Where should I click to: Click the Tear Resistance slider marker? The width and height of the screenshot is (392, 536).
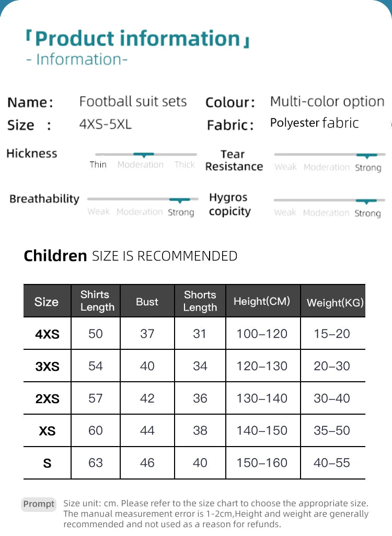[370, 155]
